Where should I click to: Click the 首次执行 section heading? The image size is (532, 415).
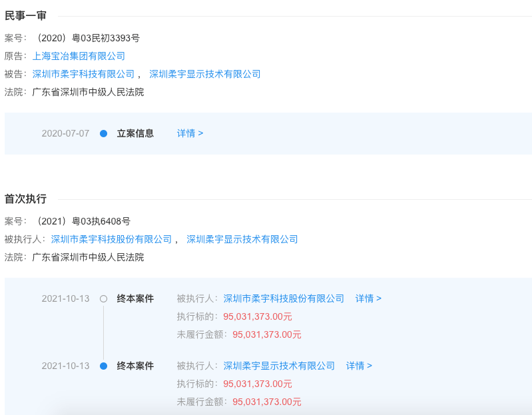[x=25, y=199]
